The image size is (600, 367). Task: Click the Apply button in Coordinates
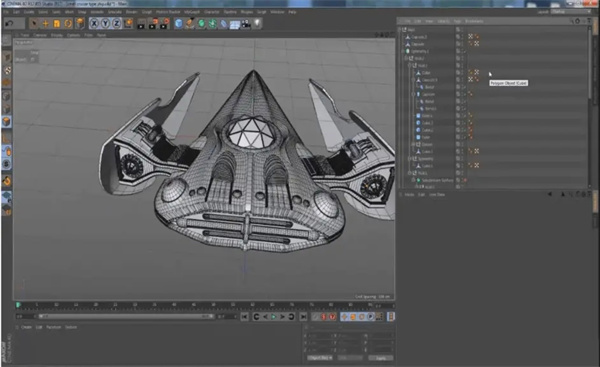pos(381,357)
